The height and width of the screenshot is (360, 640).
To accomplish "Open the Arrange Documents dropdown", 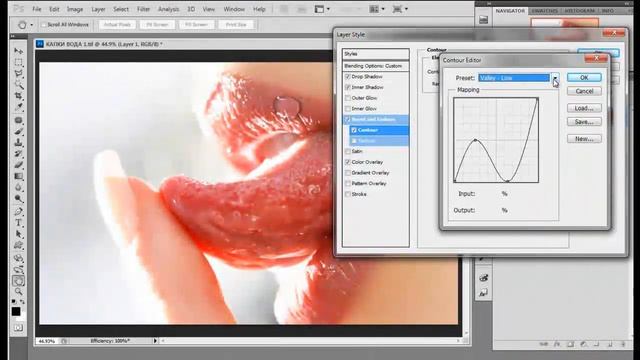I will pos(377,9).
